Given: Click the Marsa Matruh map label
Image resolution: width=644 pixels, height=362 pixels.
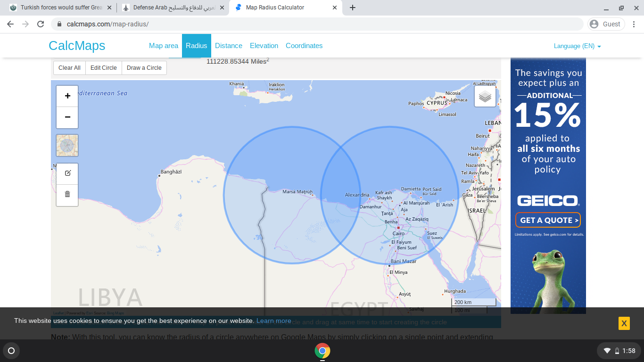Looking at the screenshot, I should (297, 192).
